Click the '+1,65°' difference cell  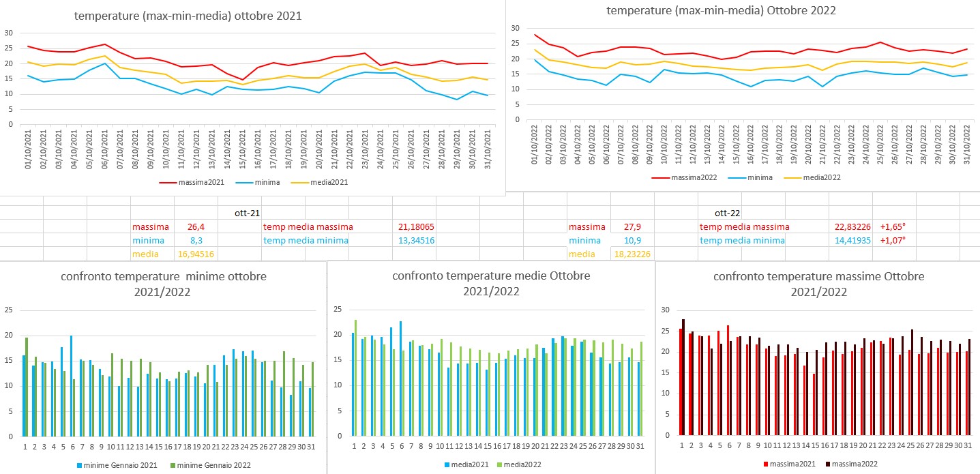[893, 226]
